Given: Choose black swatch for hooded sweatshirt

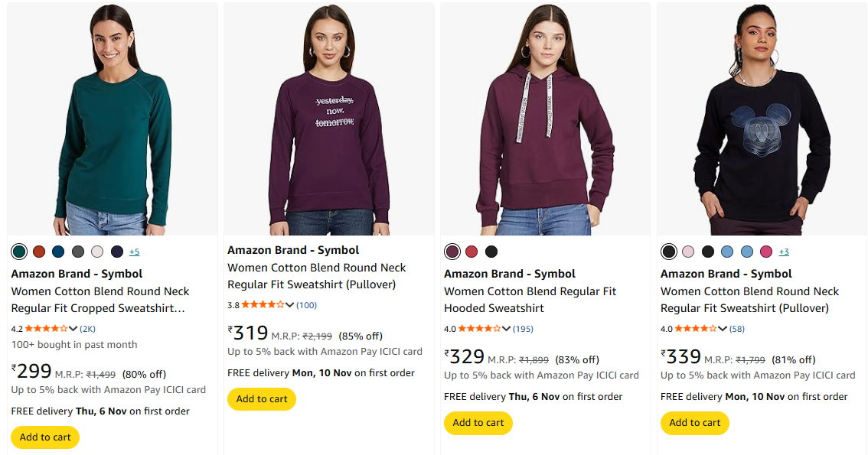Looking at the screenshot, I should 491,252.
